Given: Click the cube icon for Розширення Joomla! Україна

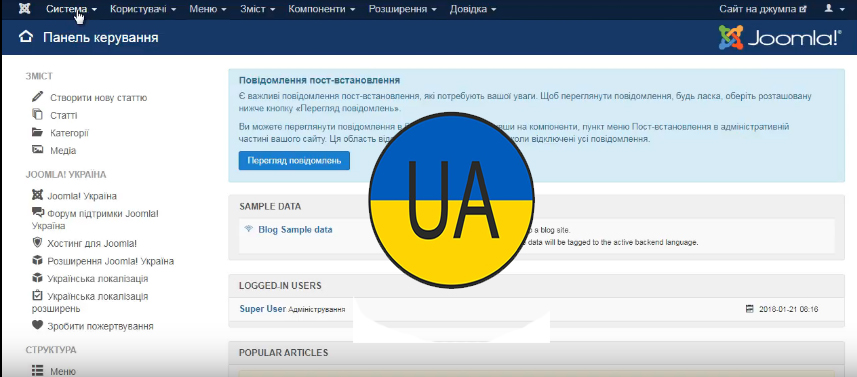Looking at the screenshot, I should click(37, 260).
